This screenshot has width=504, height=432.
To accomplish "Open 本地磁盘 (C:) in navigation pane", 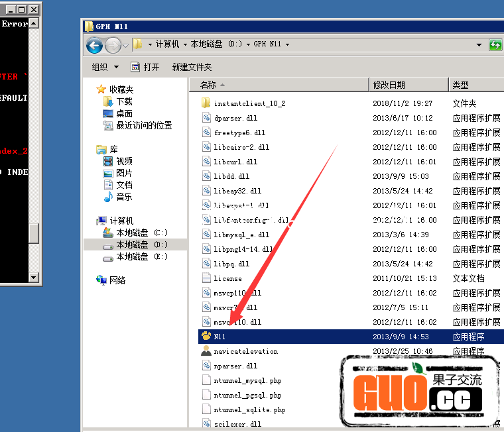I will [x=141, y=233].
